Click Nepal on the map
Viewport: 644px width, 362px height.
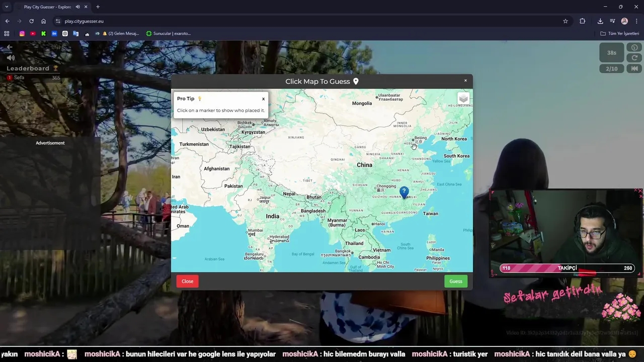pyautogui.click(x=289, y=194)
